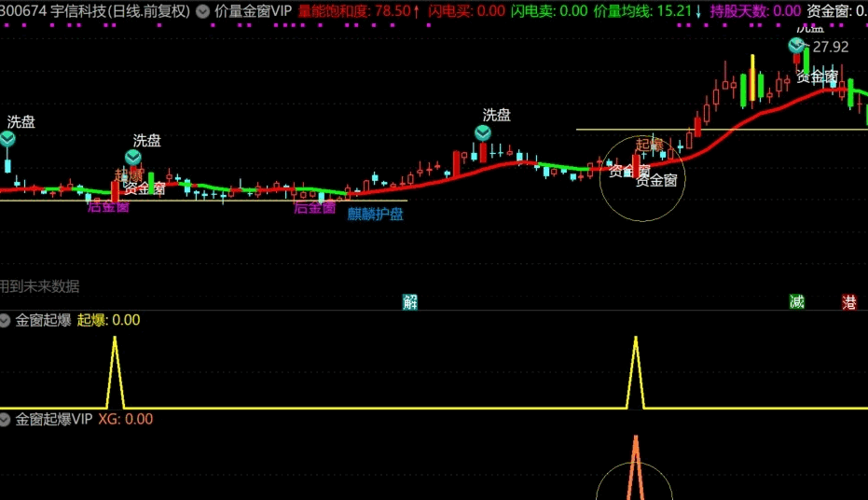Select the 价量金窗VIP indicator name
Image resolution: width=868 pixels, height=500 pixels.
(x=253, y=11)
